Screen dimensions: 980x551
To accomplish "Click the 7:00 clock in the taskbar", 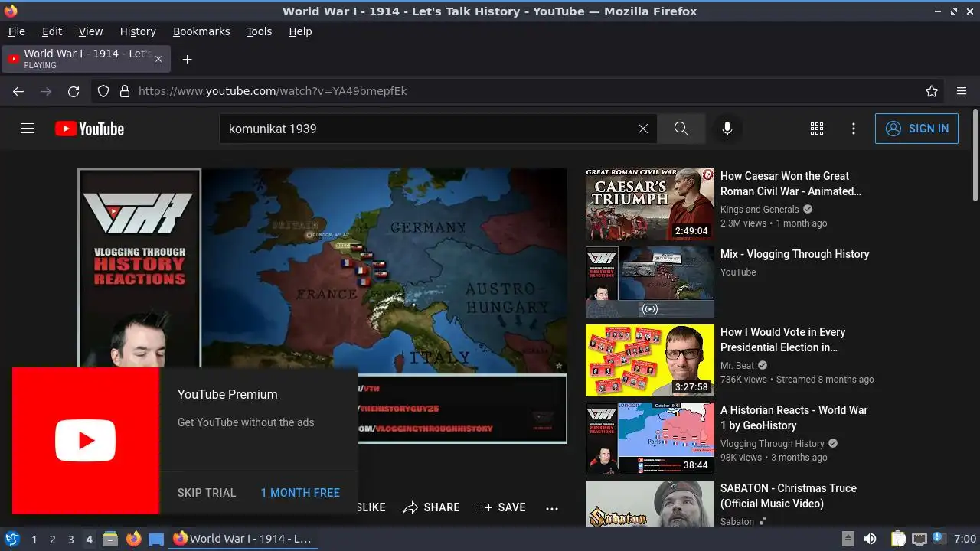I will (x=965, y=539).
